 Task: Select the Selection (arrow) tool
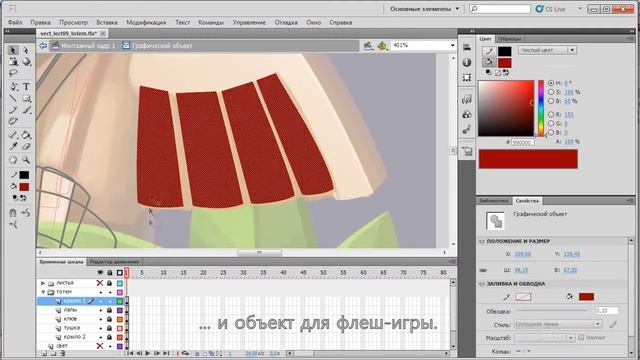click(13, 50)
